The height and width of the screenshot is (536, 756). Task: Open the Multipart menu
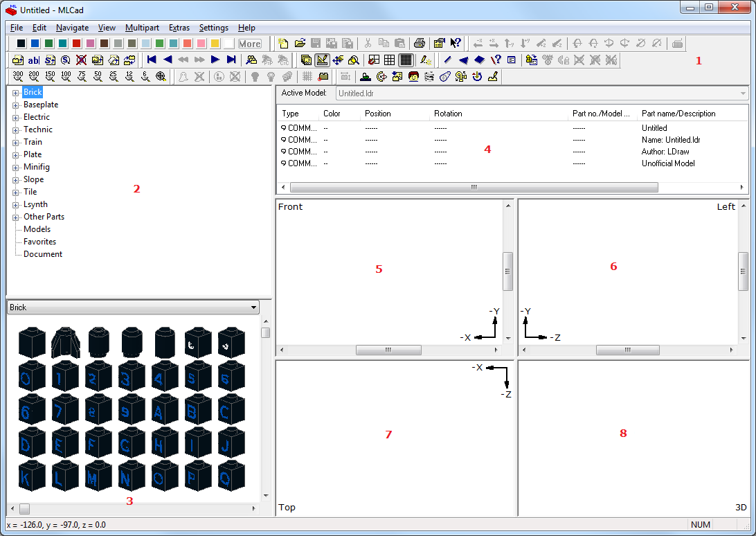click(x=142, y=28)
